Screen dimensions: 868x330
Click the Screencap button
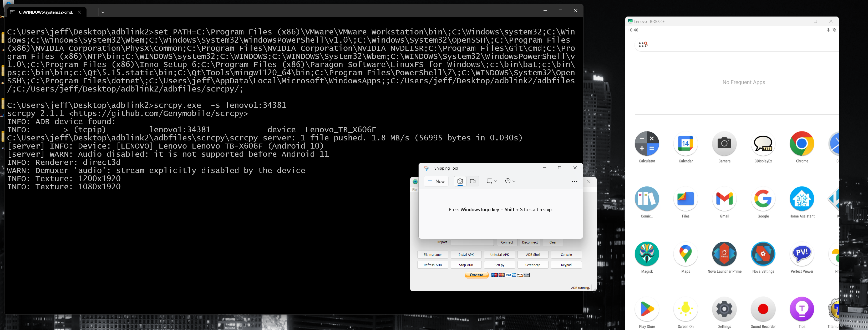[533, 265]
